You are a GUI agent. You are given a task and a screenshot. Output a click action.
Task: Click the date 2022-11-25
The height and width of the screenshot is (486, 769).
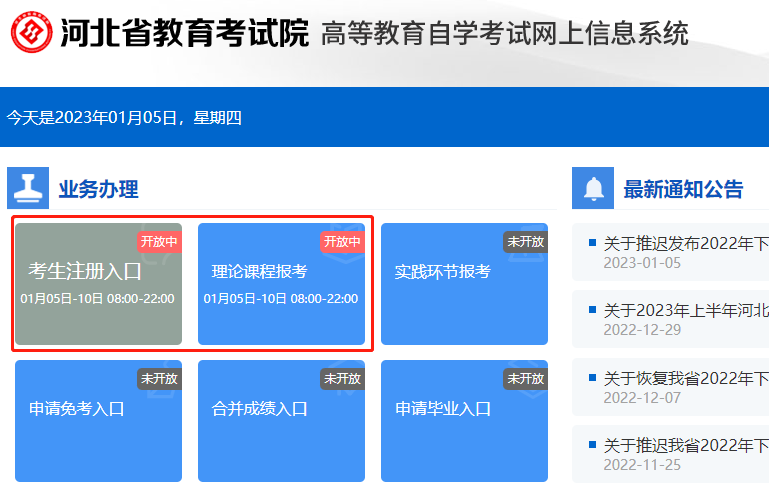pos(642,465)
